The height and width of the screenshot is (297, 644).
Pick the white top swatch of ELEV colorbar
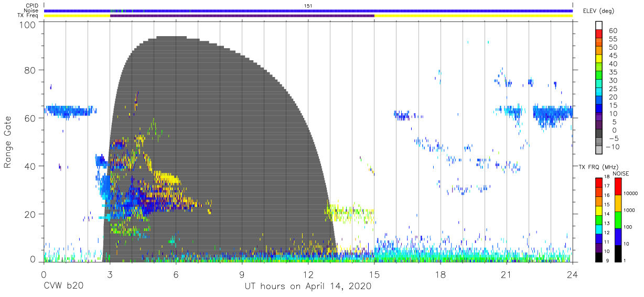click(599, 26)
